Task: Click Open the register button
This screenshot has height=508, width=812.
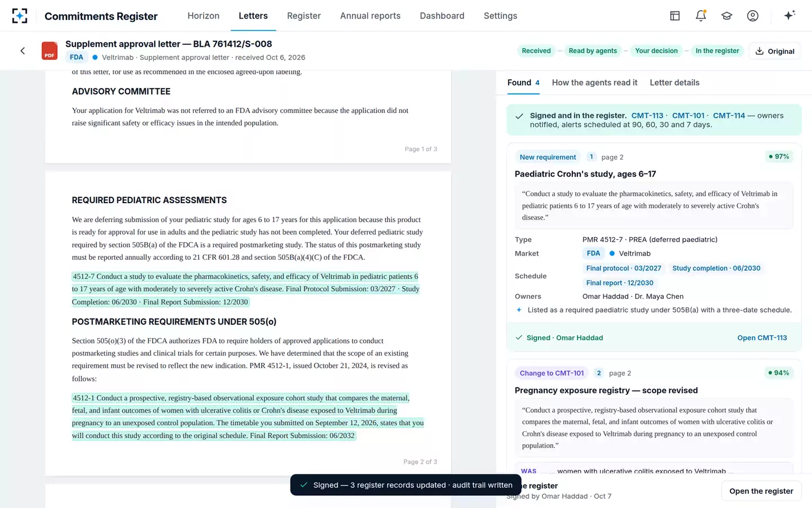Action: (761, 491)
